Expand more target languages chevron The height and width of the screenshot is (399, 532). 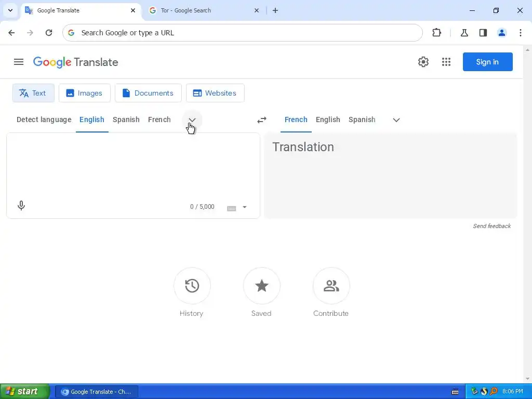pos(396,120)
